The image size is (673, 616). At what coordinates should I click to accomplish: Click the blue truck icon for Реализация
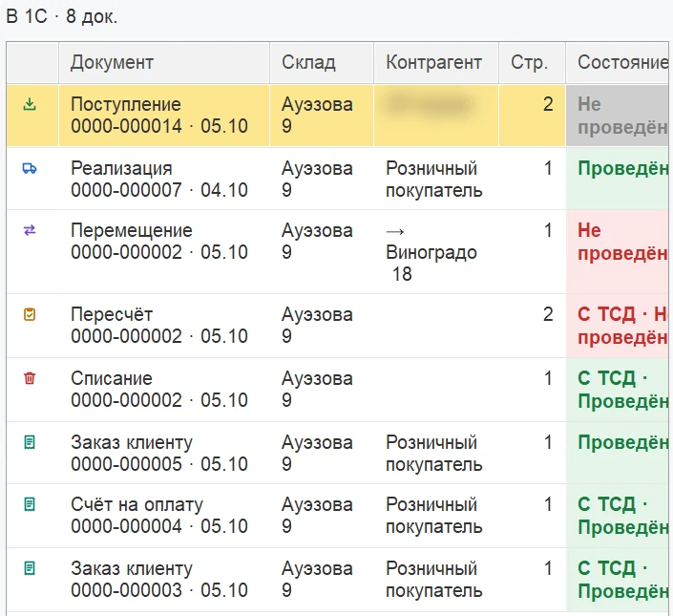coord(30,168)
